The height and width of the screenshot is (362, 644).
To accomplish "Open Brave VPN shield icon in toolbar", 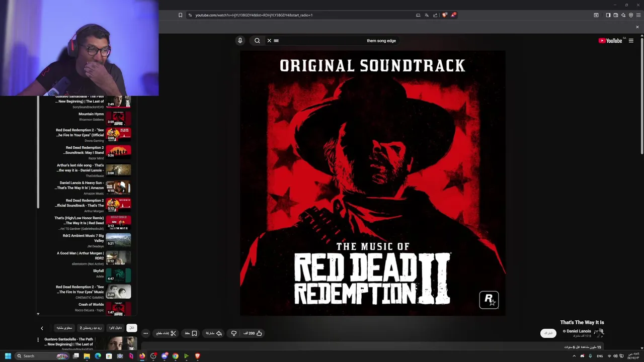I will pyautogui.click(x=631, y=15).
